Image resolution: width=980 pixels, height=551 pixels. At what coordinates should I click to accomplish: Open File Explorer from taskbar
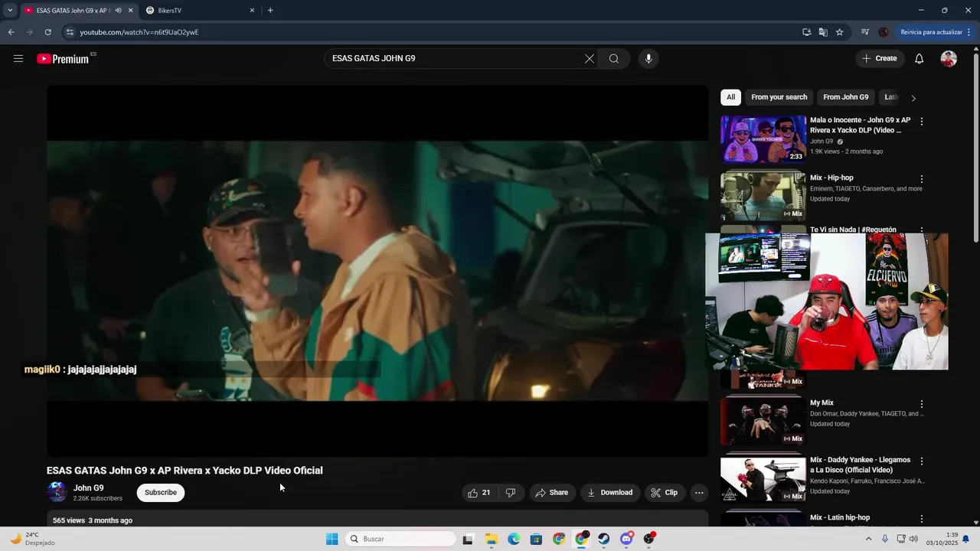[x=492, y=539]
